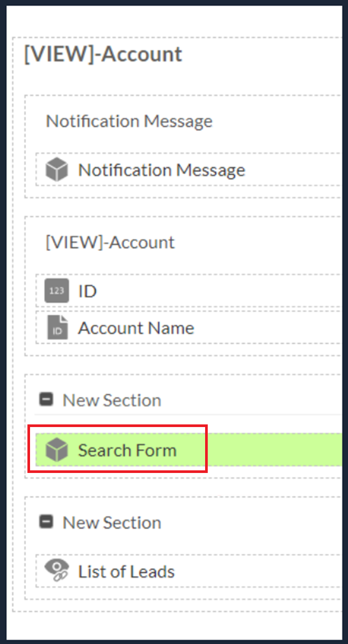Click the eye-link icon for List of Leads

(57, 571)
